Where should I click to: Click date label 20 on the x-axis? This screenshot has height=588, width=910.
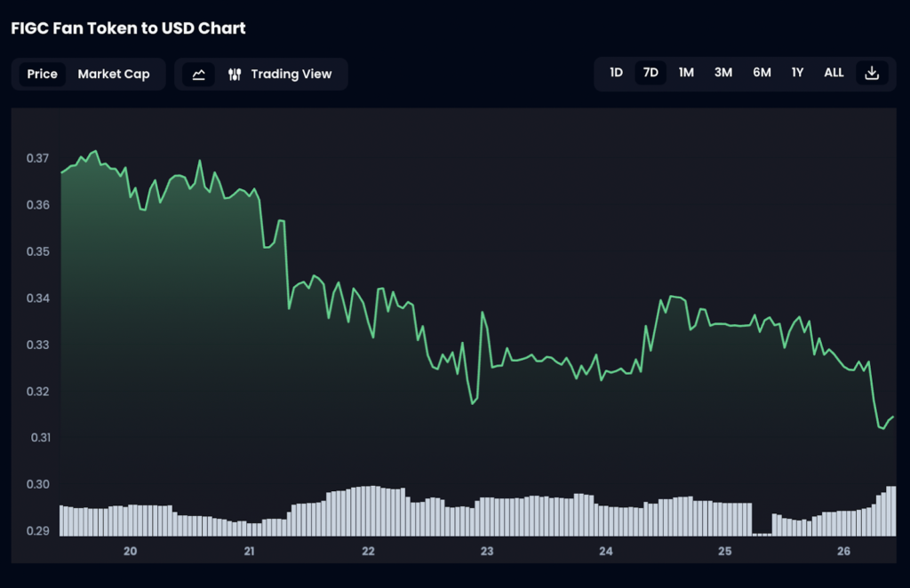coord(130,552)
